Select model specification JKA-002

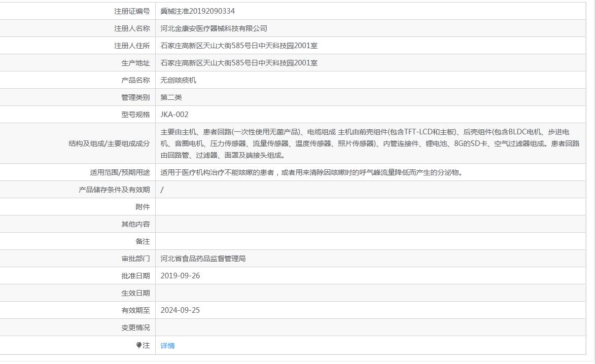(174, 115)
